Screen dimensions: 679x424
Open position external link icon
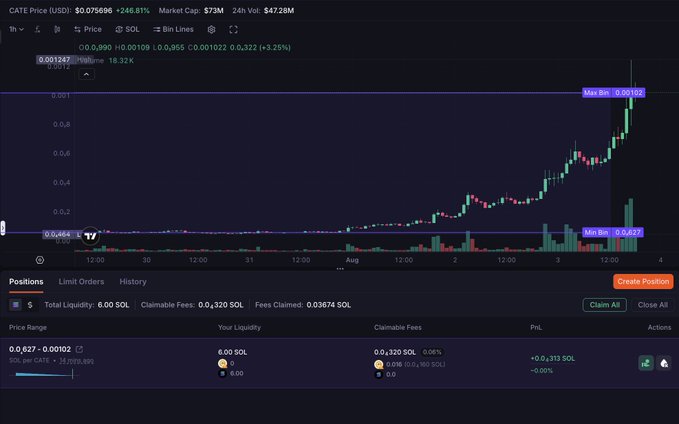(x=79, y=349)
